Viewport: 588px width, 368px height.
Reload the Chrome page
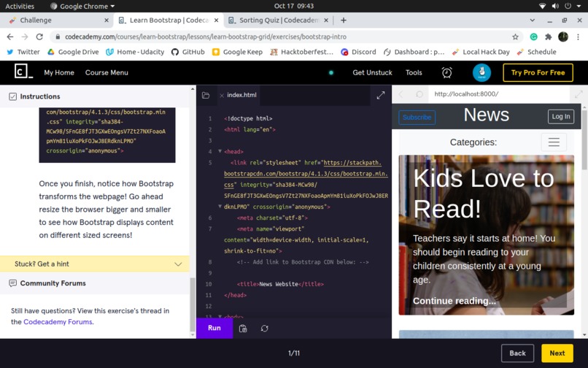pos(39,37)
